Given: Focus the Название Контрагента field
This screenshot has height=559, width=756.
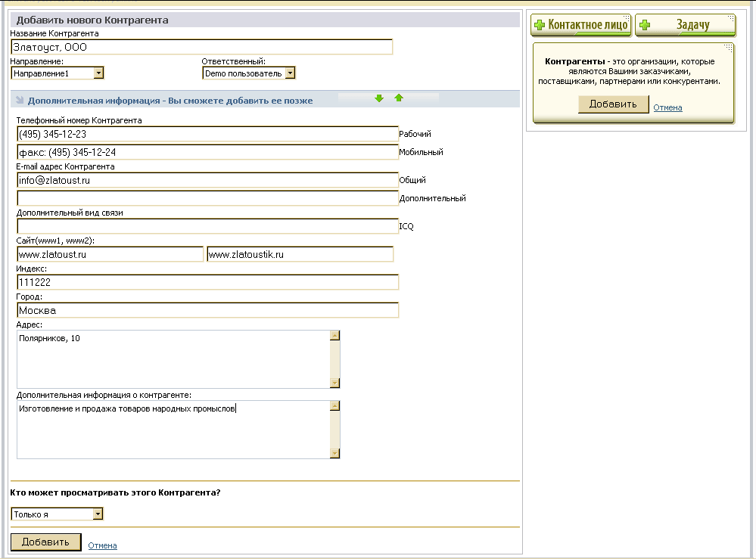Looking at the screenshot, I should pyautogui.click(x=201, y=47).
